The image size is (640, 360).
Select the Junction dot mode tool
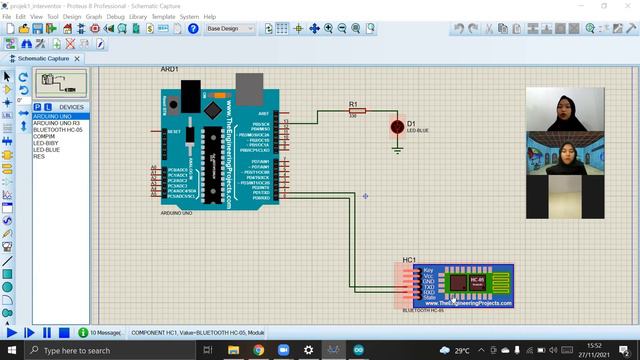(x=7, y=102)
